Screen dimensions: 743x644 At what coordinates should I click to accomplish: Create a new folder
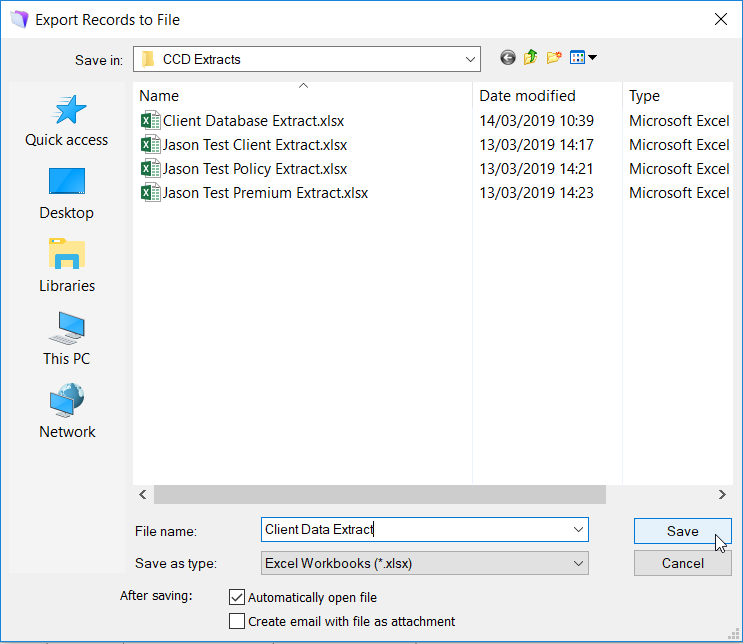(x=554, y=58)
